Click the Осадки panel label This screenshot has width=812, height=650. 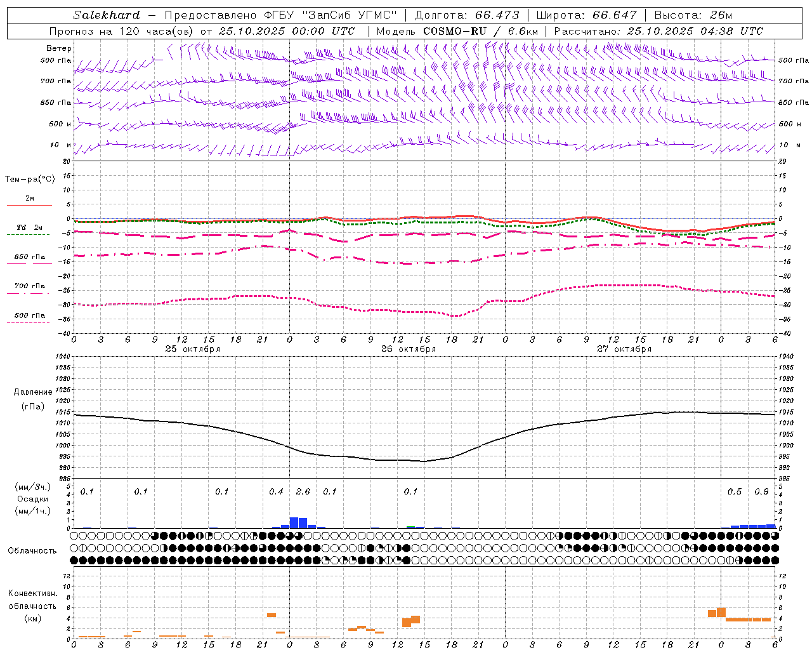(x=33, y=499)
